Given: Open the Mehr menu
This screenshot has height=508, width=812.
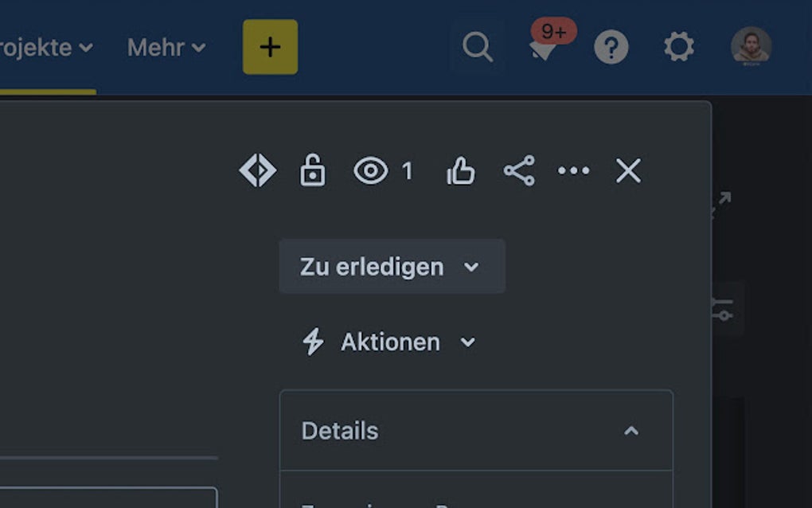Looking at the screenshot, I should click(x=165, y=48).
